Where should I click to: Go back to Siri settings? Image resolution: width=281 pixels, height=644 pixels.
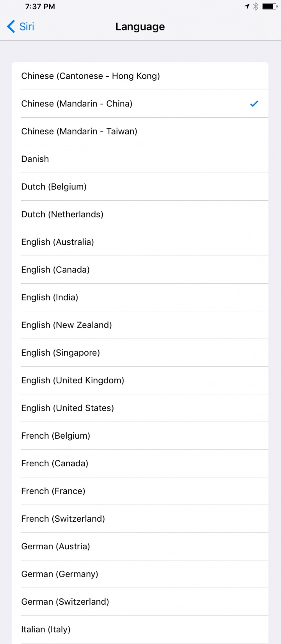pos(21,26)
